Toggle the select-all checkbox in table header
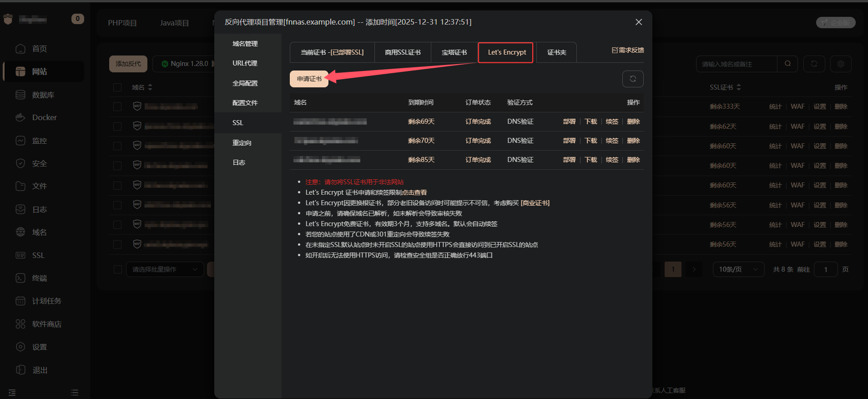The height and width of the screenshot is (399, 868). point(117,87)
